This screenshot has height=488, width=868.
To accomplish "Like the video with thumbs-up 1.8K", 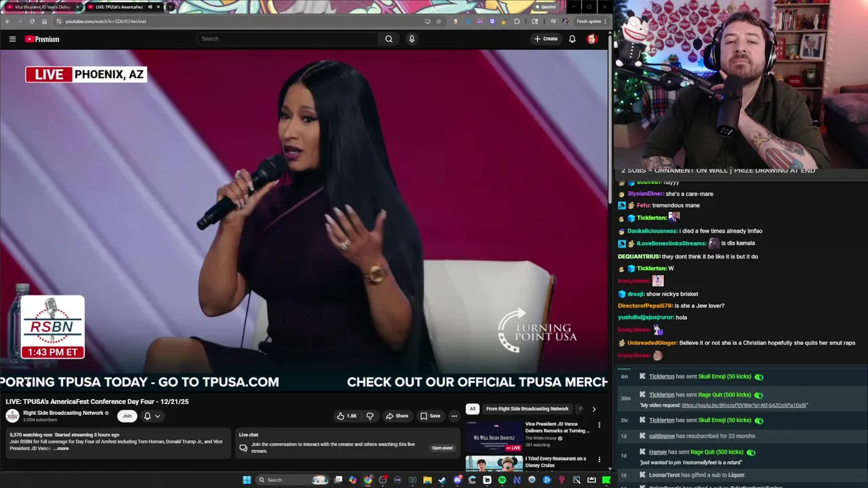I will coord(347,416).
